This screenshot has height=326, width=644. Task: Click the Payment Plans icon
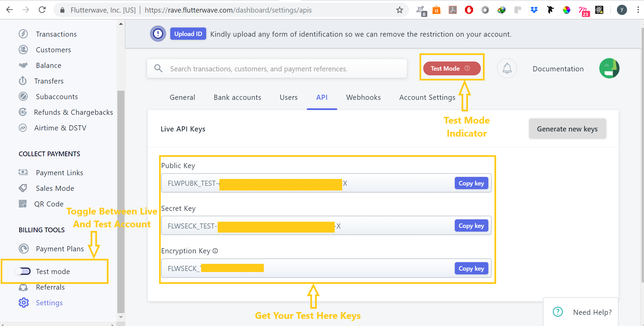(x=23, y=249)
